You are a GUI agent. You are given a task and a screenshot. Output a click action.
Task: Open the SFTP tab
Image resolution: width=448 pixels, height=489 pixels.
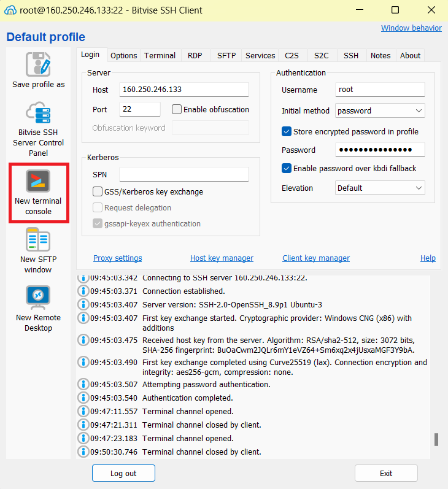(226, 55)
